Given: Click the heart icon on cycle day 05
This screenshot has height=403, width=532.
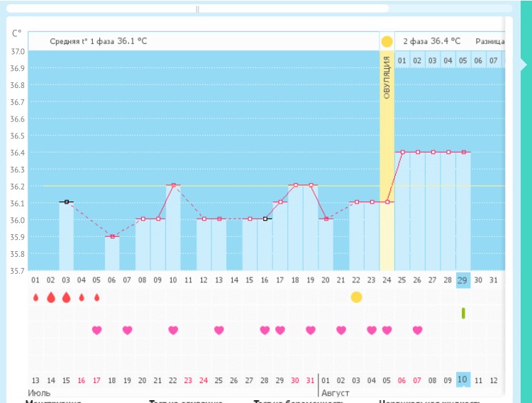Looking at the screenshot, I should [x=96, y=330].
